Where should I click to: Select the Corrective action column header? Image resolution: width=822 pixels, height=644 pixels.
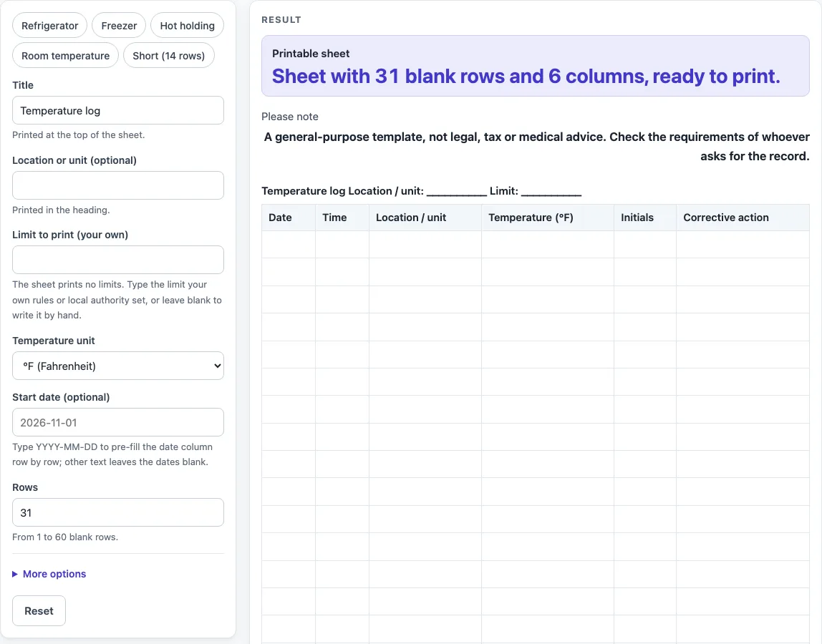(743, 218)
